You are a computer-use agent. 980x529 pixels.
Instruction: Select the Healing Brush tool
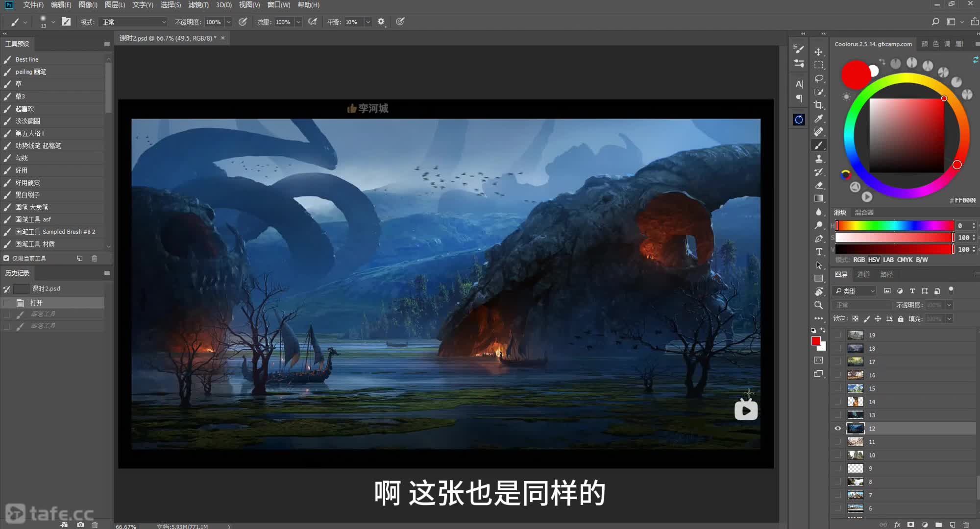[x=818, y=132]
